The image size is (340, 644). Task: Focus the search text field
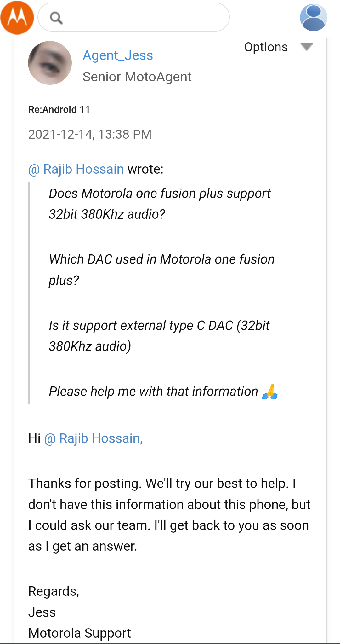133,17
